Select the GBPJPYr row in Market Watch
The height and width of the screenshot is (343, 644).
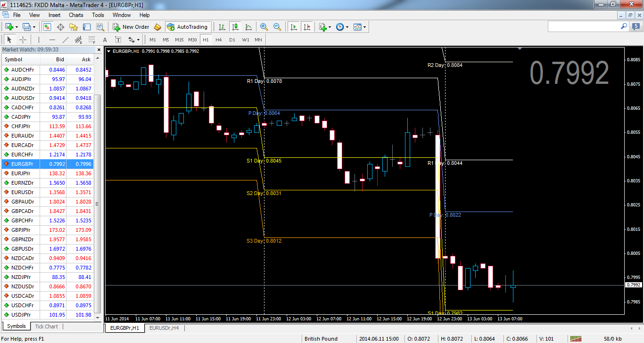point(48,230)
